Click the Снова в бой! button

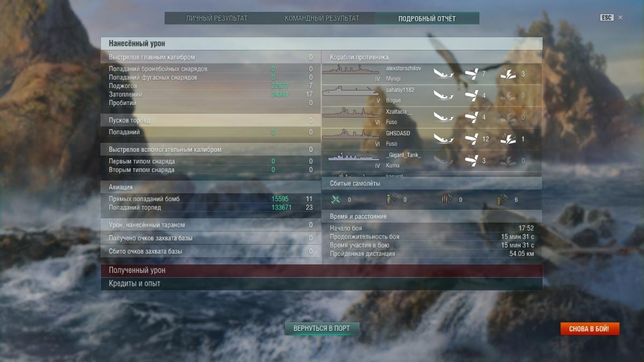point(589,328)
